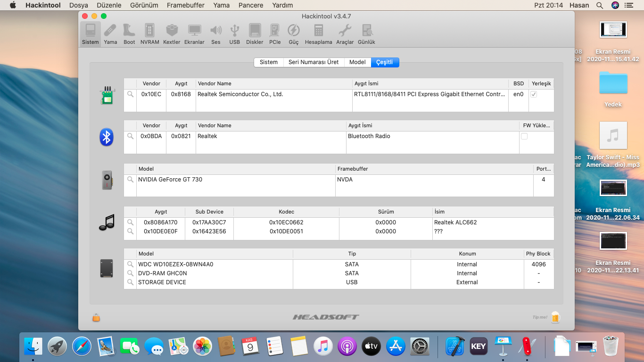Screen dimensions: 644x362
Task: Click the orange lock icon at bottom-left
Action: point(96,318)
